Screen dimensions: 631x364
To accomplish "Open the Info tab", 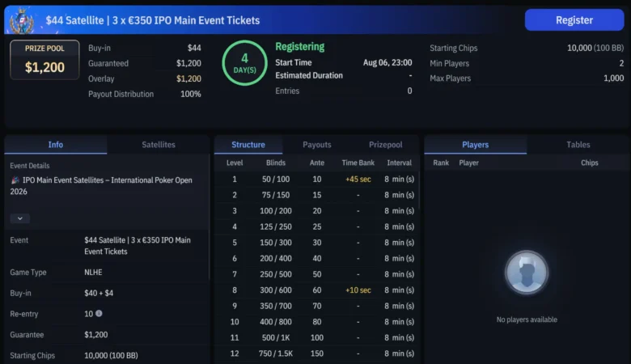I will pyautogui.click(x=56, y=145).
